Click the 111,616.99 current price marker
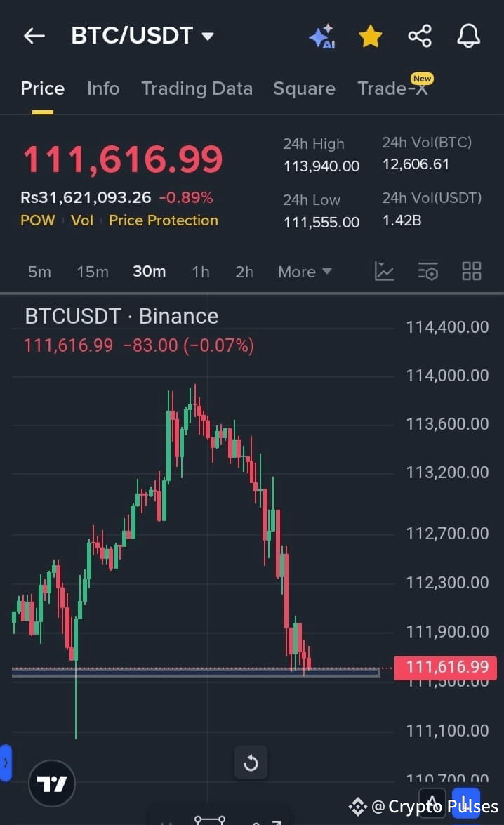Screen dimensions: 504x825 click(x=447, y=667)
